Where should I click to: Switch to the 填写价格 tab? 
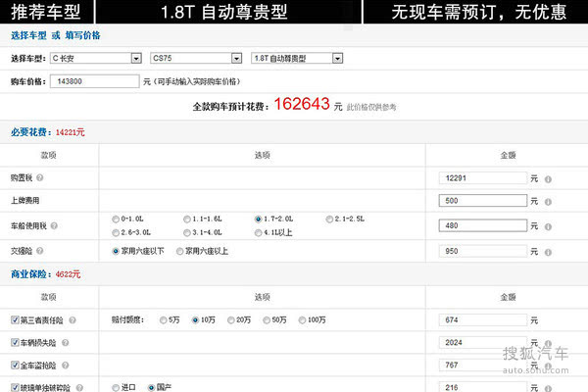click(x=87, y=35)
